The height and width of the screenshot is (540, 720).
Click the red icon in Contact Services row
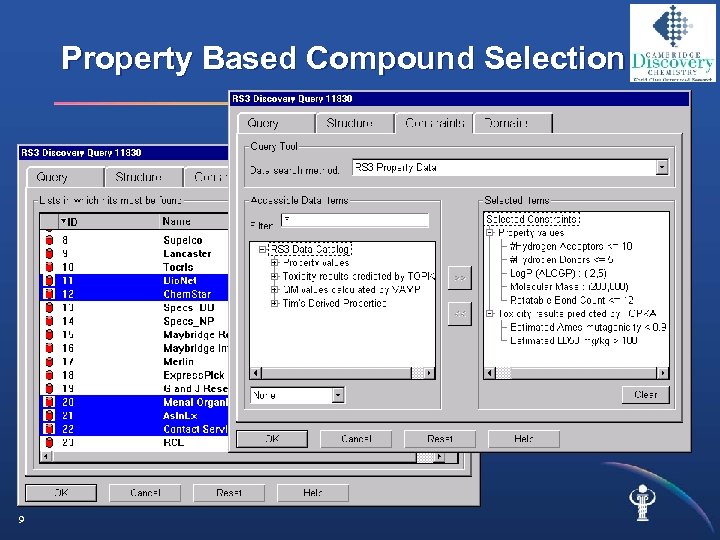point(49,429)
